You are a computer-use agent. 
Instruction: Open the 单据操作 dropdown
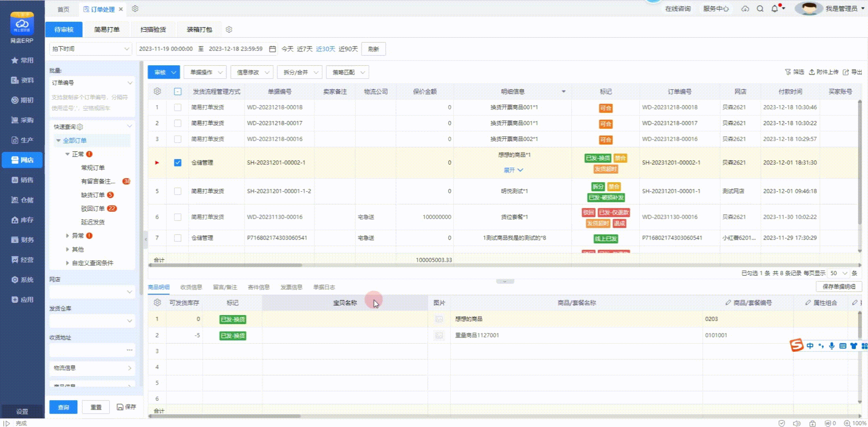pos(205,72)
